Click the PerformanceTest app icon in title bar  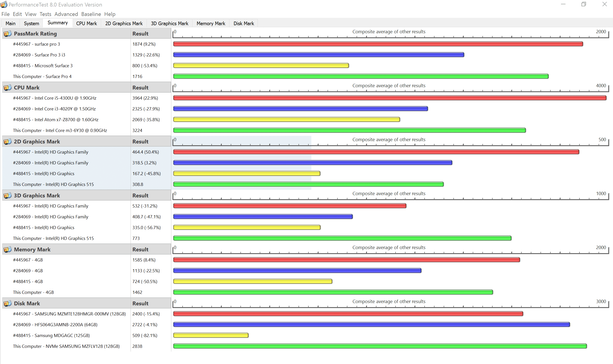point(4,4)
